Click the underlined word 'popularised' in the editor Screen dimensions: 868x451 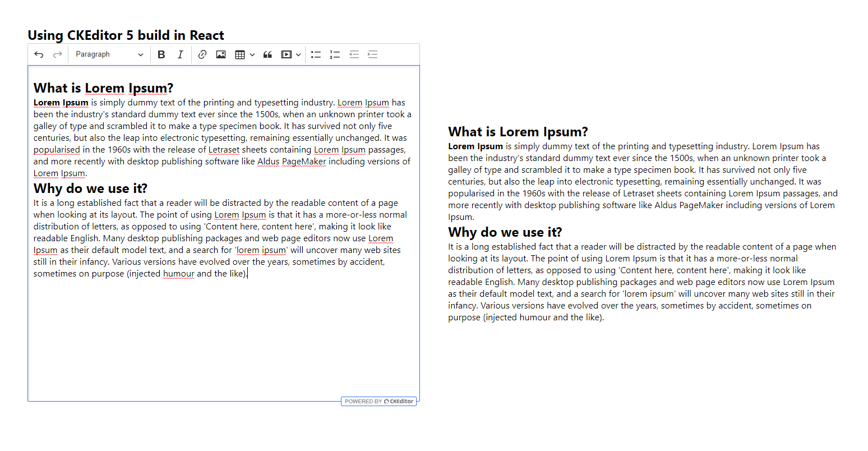[57, 150]
